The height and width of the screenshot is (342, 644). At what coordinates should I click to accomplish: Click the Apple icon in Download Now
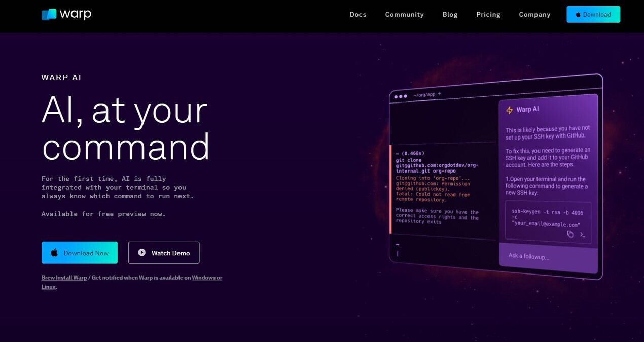tap(54, 253)
